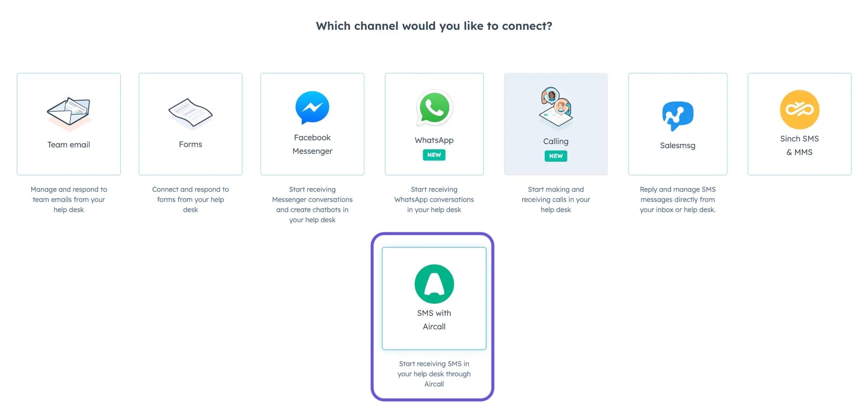Select the Forms paper icon

coord(190,113)
